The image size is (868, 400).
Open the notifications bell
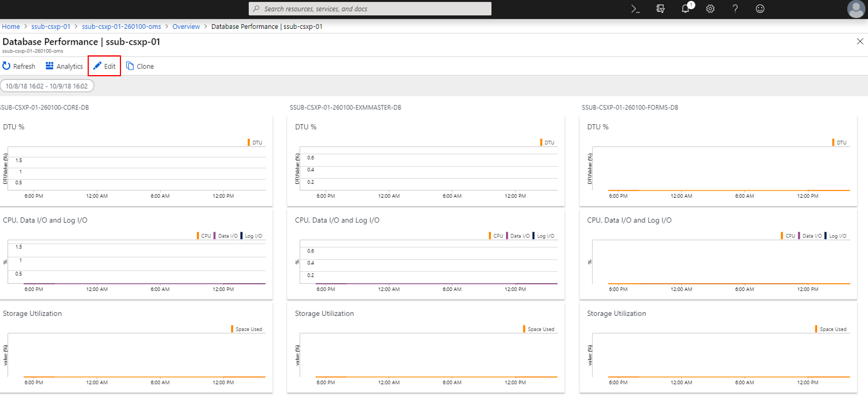pyautogui.click(x=685, y=8)
